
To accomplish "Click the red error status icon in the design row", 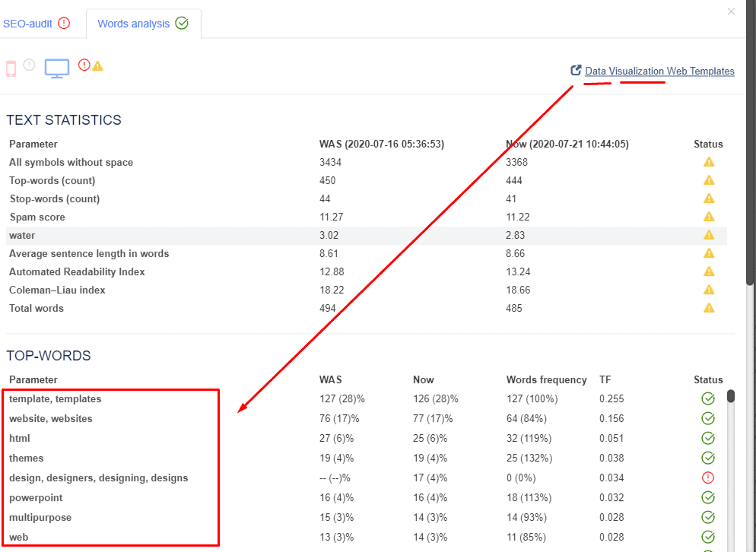I will pos(708,477).
